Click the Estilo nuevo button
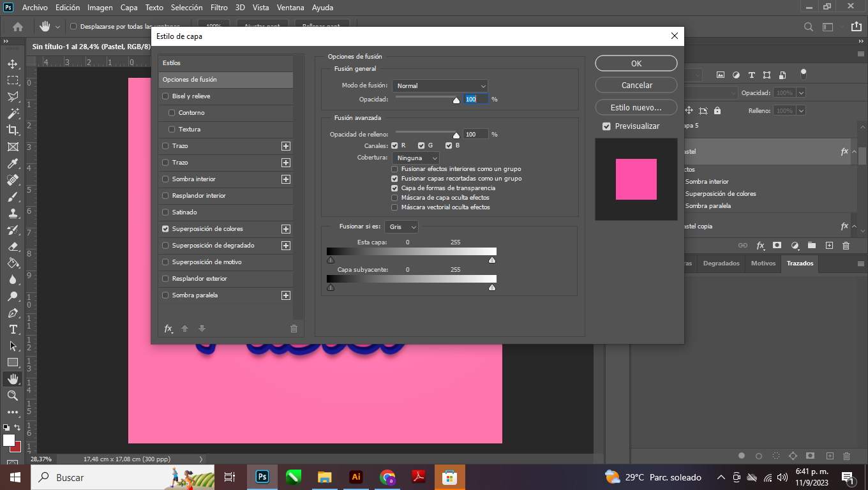 [636, 107]
